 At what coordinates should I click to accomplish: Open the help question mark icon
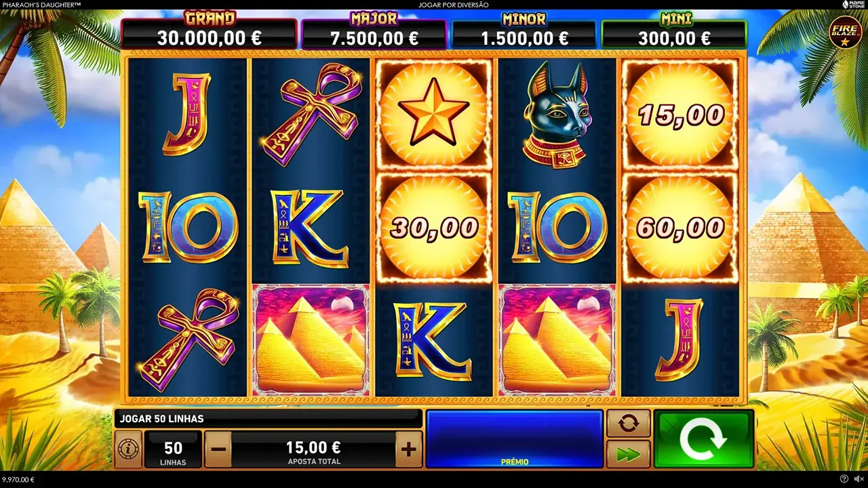pyautogui.click(x=844, y=479)
